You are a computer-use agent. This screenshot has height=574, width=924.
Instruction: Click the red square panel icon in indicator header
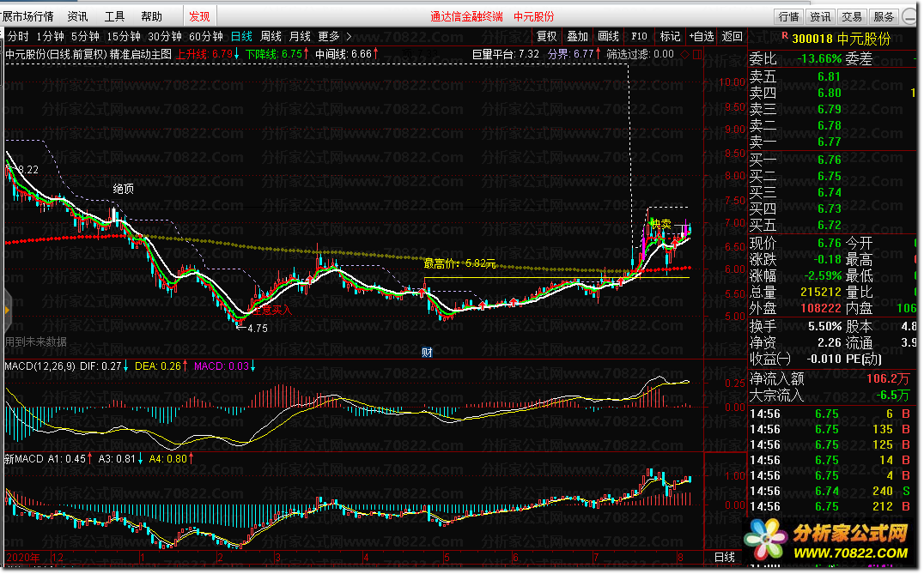(x=697, y=54)
